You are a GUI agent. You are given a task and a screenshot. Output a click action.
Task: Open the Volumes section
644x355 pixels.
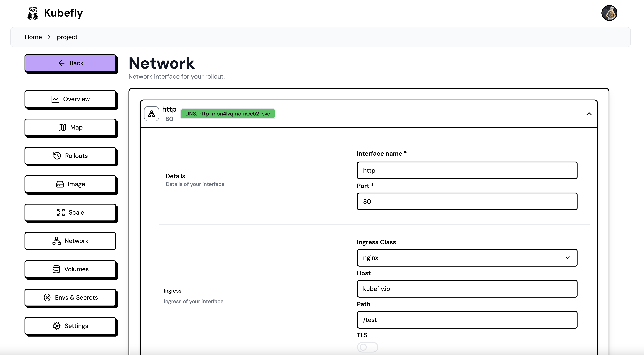[70, 269]
